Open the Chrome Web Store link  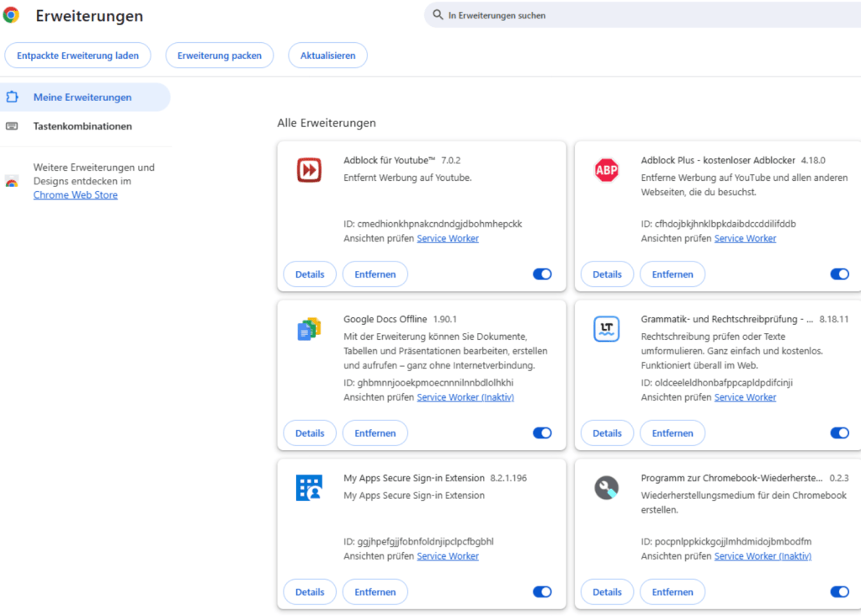coord(76,195)
